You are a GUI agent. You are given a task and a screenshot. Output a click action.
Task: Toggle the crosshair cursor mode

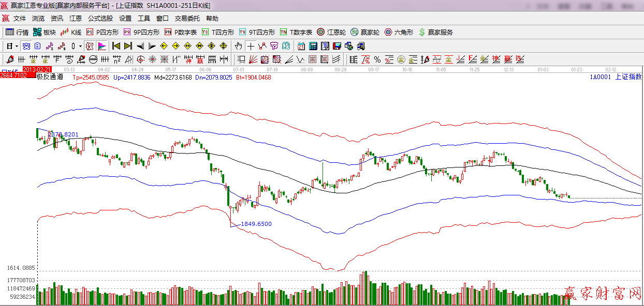coord(251,46)
